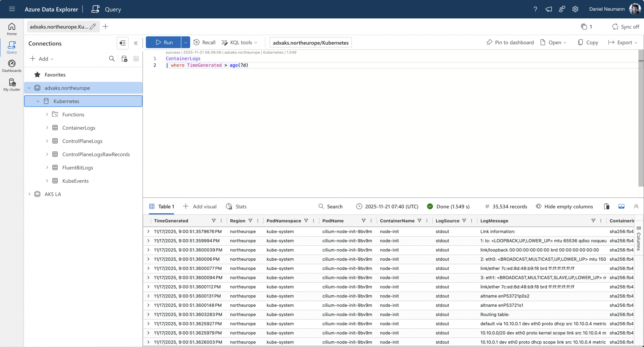
Task: Click the rename tab pencil icon
Action: coord(93,27)
